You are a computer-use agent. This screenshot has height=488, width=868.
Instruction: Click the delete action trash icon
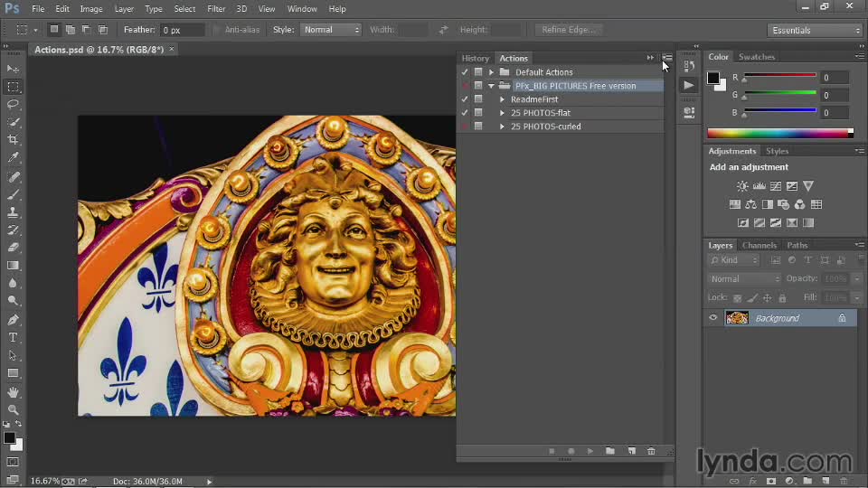[651, 451]
